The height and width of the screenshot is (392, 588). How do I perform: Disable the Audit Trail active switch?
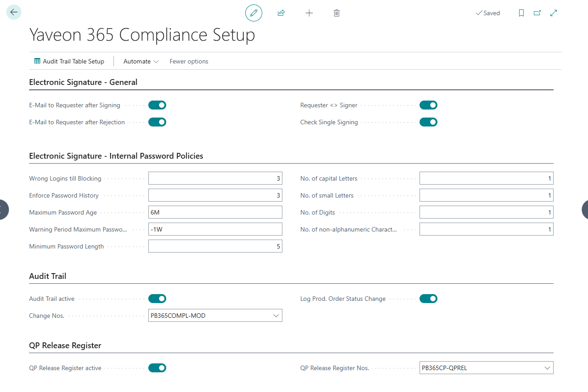point(157,299)
